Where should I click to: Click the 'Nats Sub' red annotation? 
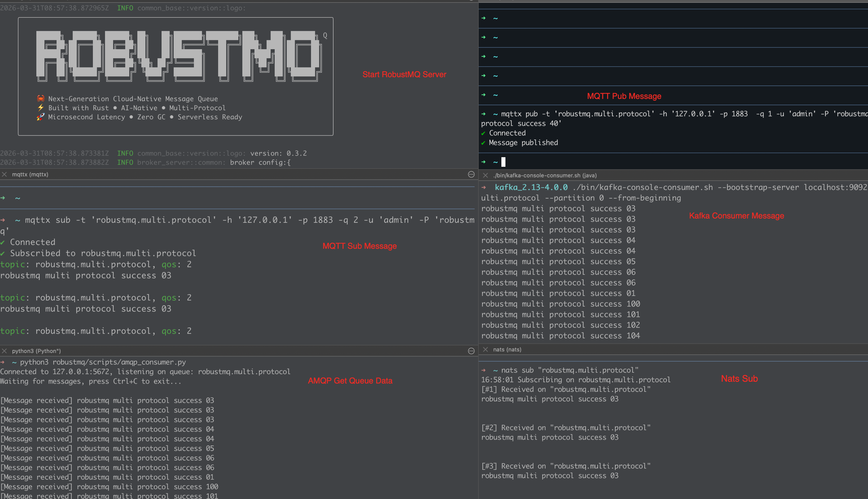739,379
